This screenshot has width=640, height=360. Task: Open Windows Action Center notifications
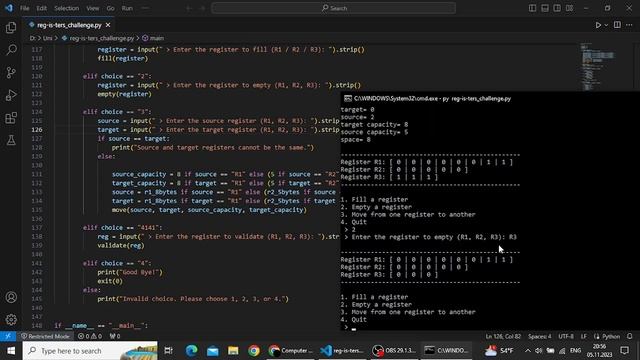click(x=625, y=351)
